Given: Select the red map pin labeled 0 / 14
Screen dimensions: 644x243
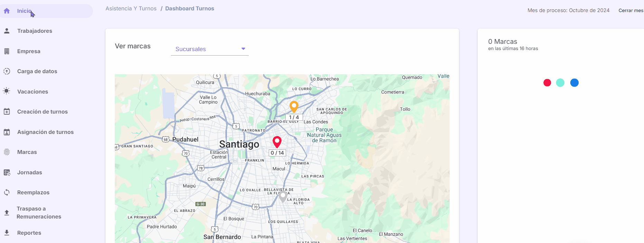Looking at the screenshot, I should (277, 142).
